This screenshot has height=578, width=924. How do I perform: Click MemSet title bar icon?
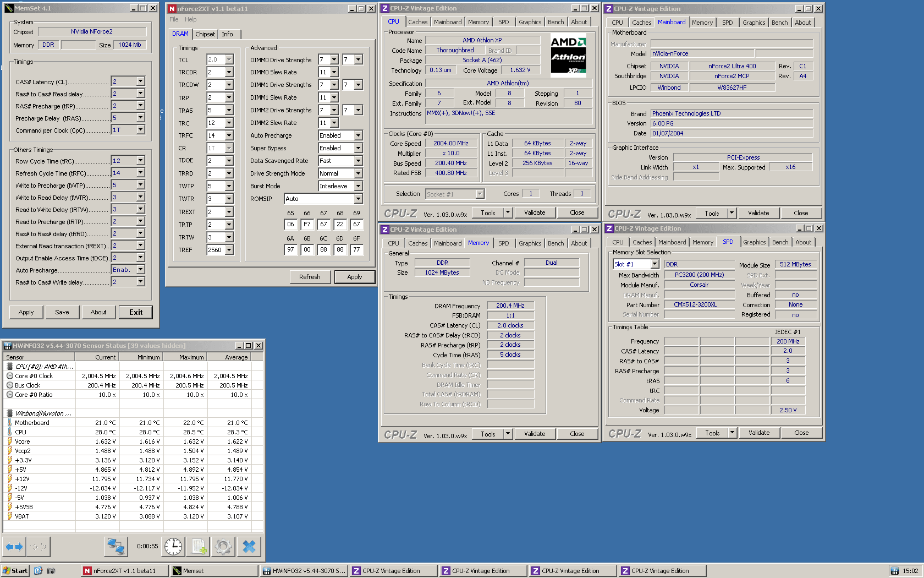[9, 8]
